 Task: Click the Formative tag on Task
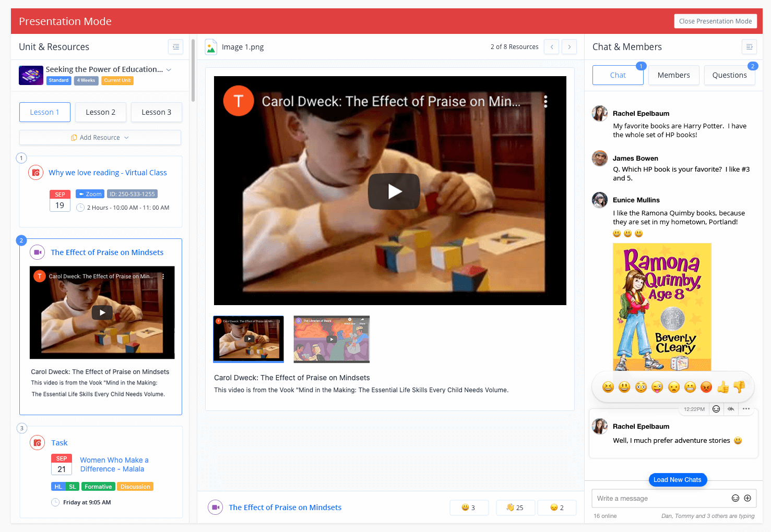[x=98, y=487]
